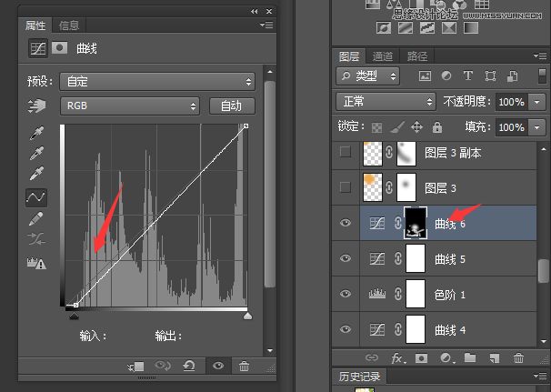
Task: Open fx layer style menu
Action: (x=398, y=358)
